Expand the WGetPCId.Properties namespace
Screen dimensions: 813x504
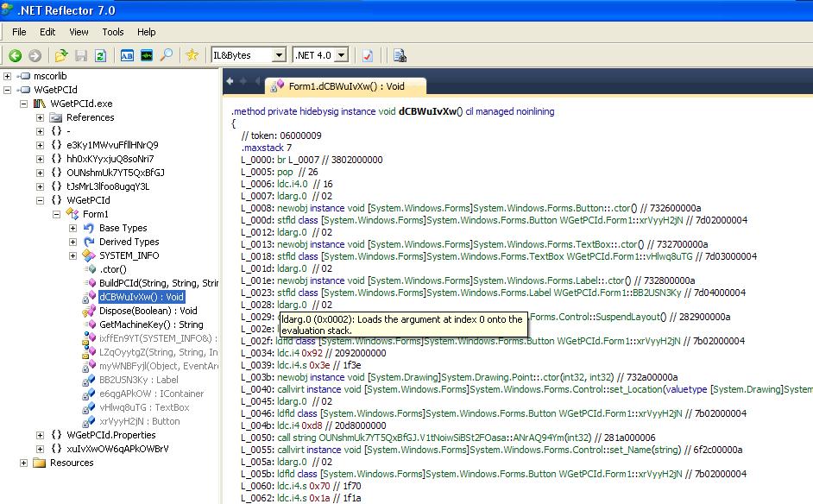coord(40,435)
